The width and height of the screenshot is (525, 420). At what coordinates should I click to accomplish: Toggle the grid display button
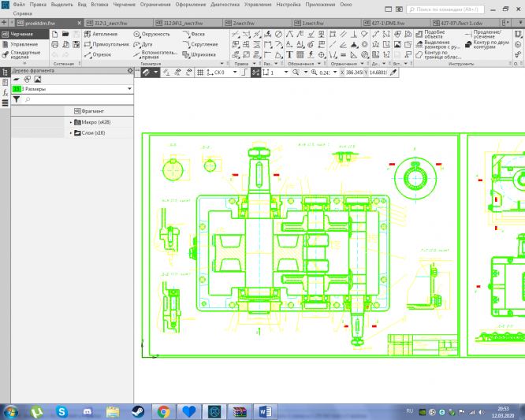point(199,72)
